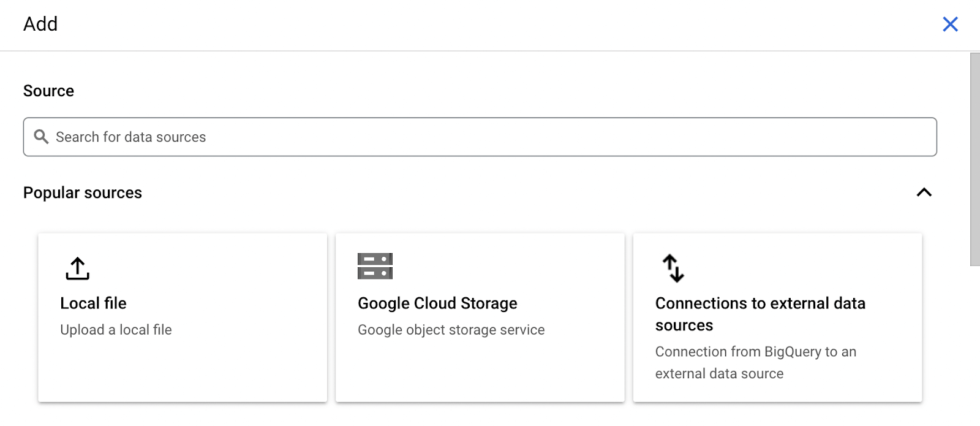Select Connections to external data sources title
The image size is (980, 426).
coord(760,314)
